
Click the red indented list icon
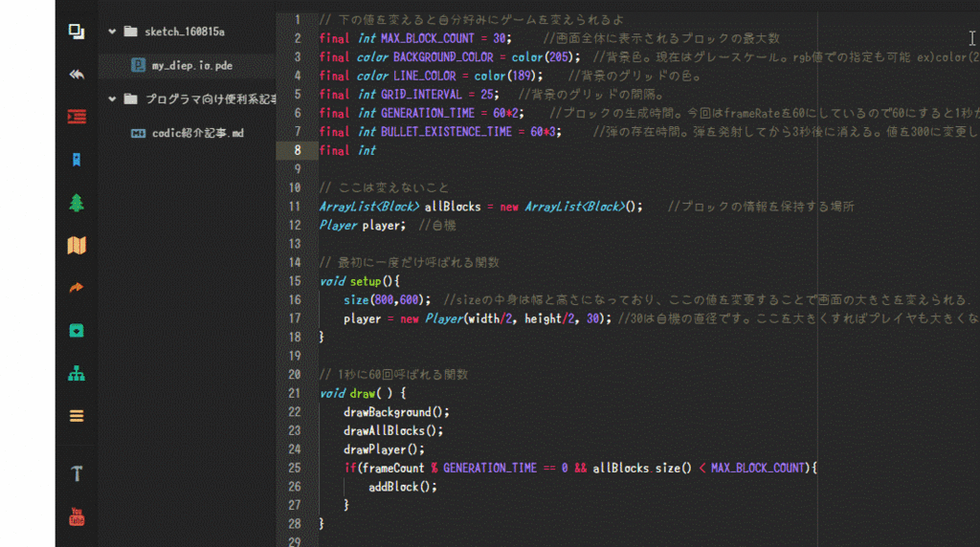click(x=77, y=117)
